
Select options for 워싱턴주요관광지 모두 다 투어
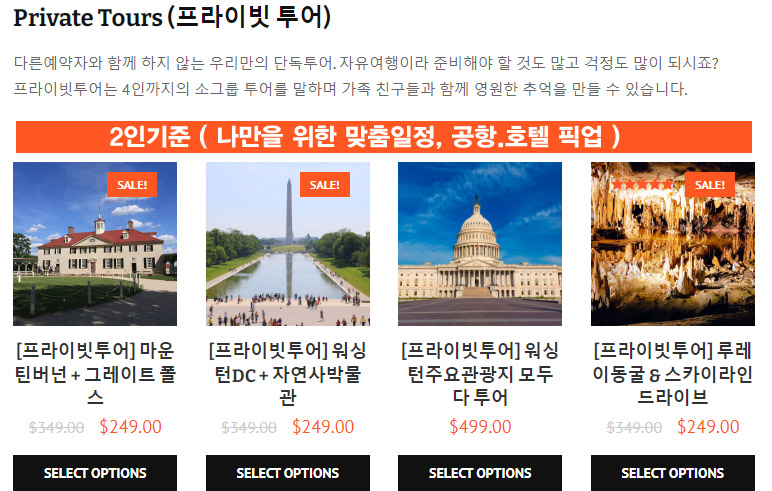click(x=480, y=473)
